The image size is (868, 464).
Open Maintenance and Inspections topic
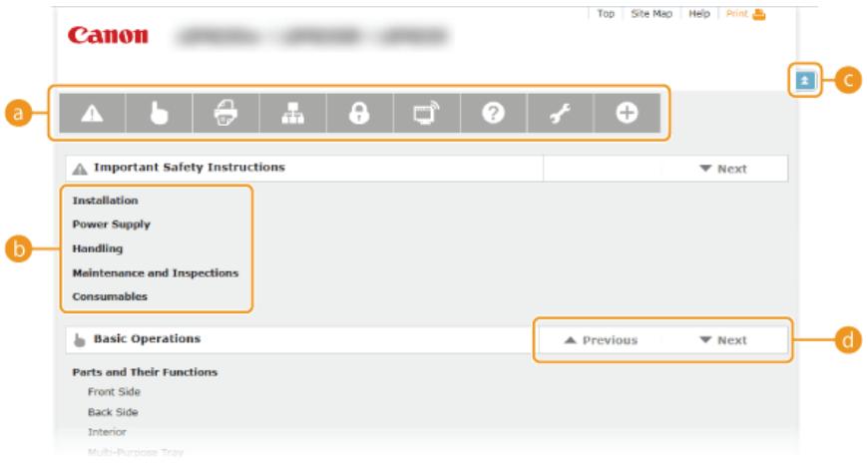[x=156, y=273]
